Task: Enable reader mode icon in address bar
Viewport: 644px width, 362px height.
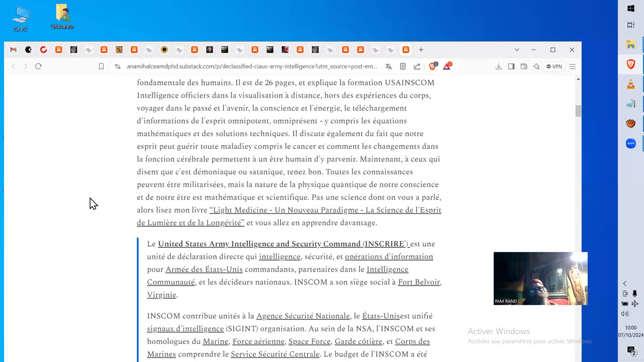Action: (403, 66)
